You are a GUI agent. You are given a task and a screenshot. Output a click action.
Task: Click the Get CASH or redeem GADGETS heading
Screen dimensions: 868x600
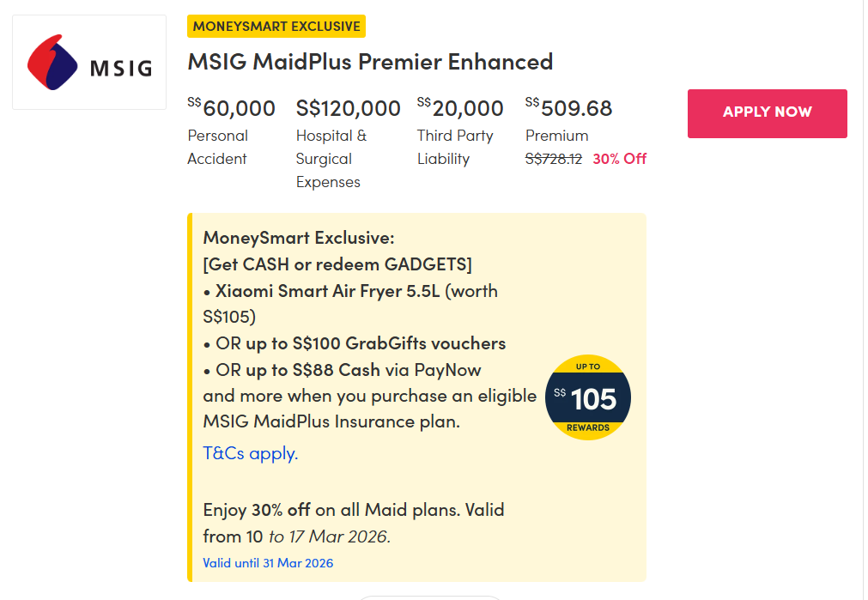(x=337, y=264)
